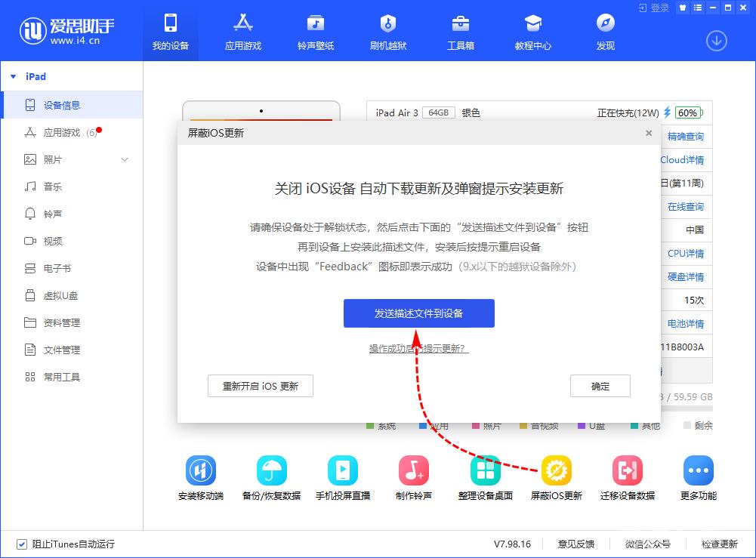Image resolution: width=756 pixels, height=558 pixels.
Task: Open 整理设备桌面 desktop organizer tool
Action: coord(484,476)
